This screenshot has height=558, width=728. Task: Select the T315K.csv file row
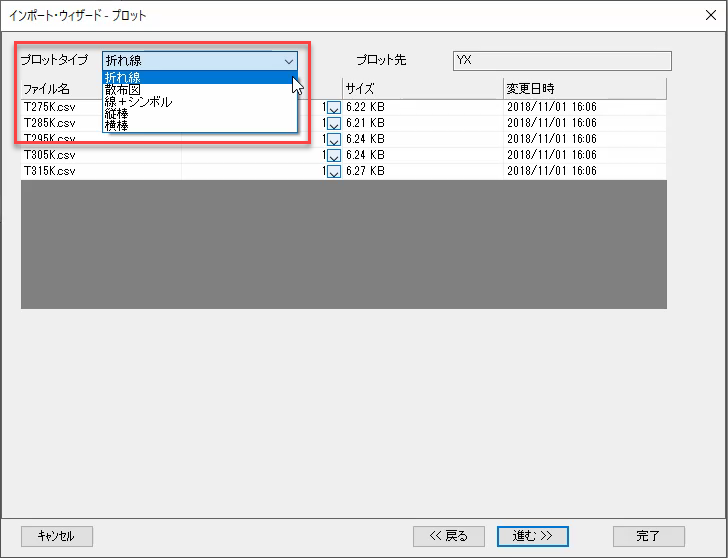point(344,171)
